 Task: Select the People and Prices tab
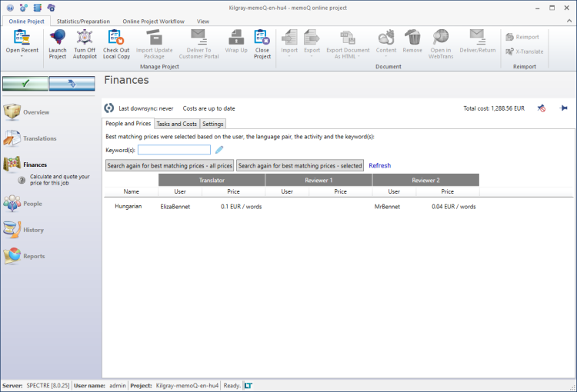128,124
